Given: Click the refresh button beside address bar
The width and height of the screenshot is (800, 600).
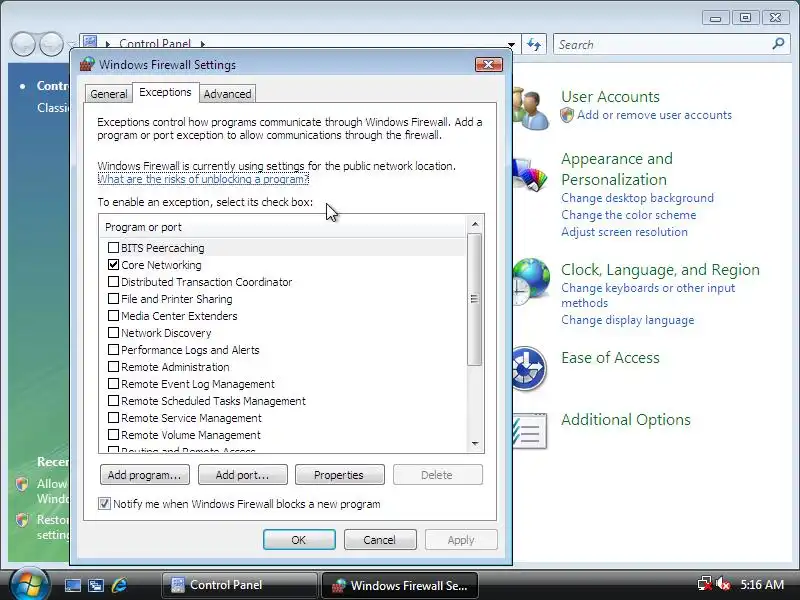Looking at the screenshot, I should pos(534,44).
